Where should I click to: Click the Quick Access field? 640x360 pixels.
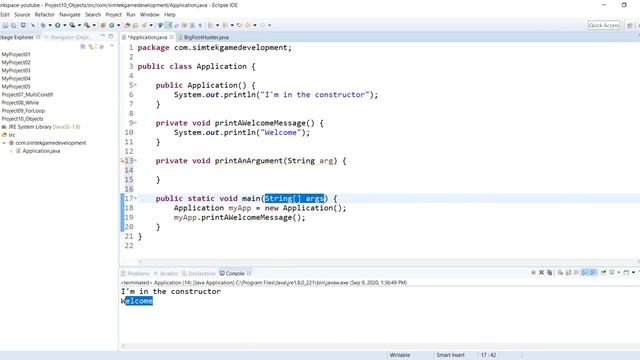pos(604,25)
